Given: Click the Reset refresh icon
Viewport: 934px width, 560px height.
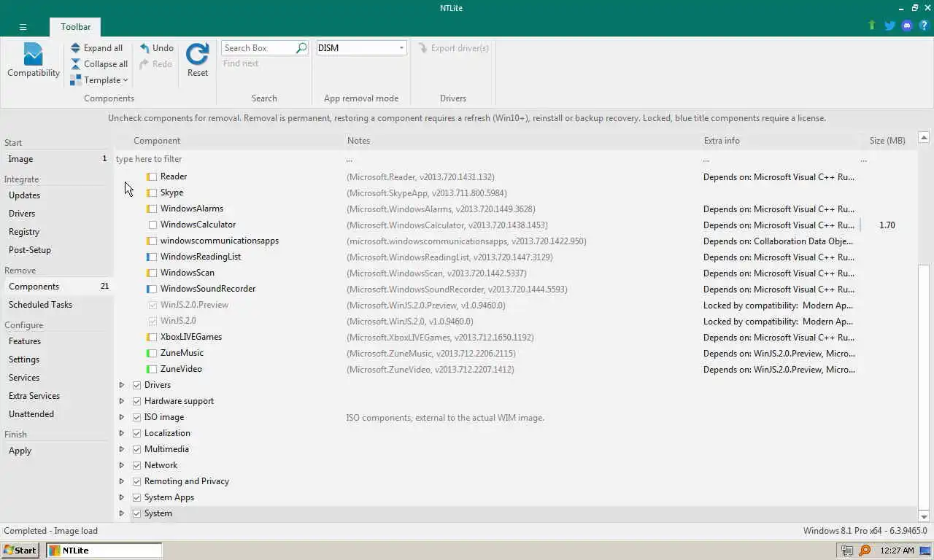Looking at the screenshot, I should (x=198, y=54).
